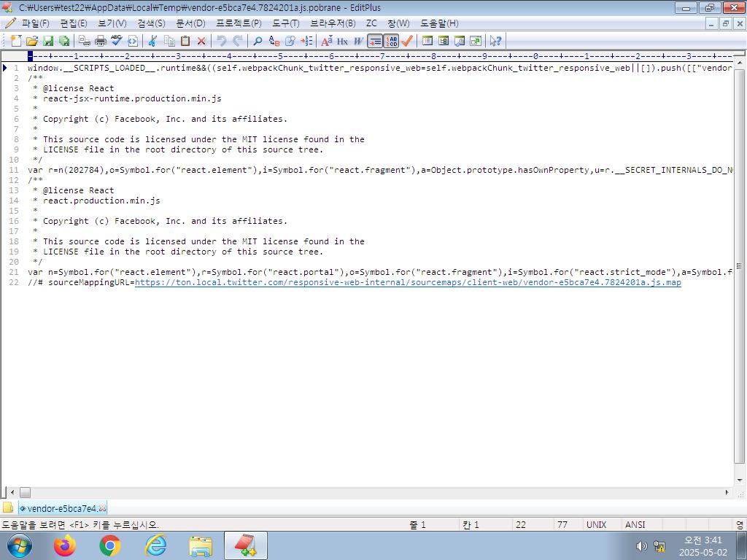
Task: Restore the inner document window button
Action: click(x=726, y=23)
